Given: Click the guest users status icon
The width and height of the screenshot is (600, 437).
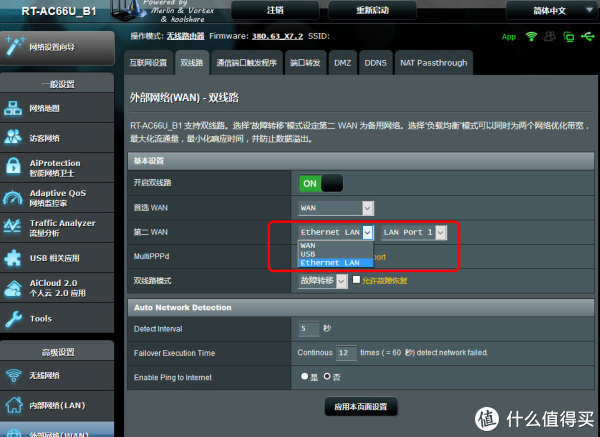Looking at the screenshot, I should pos(550,36).
